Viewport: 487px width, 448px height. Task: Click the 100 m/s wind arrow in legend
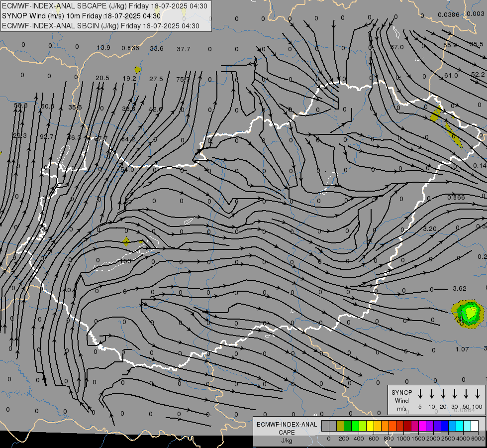[x=478, y=394]
